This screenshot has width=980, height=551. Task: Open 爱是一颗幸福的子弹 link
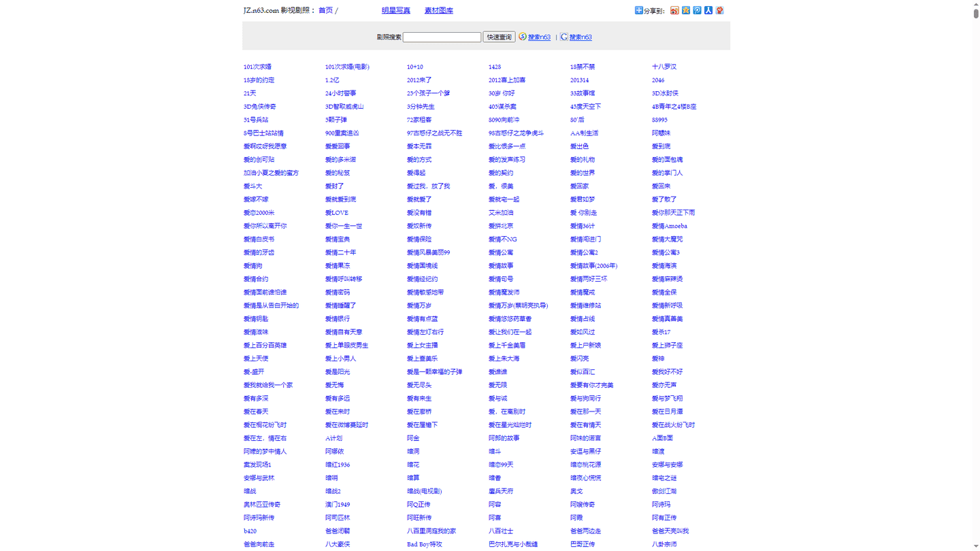(x=434, y=372)
